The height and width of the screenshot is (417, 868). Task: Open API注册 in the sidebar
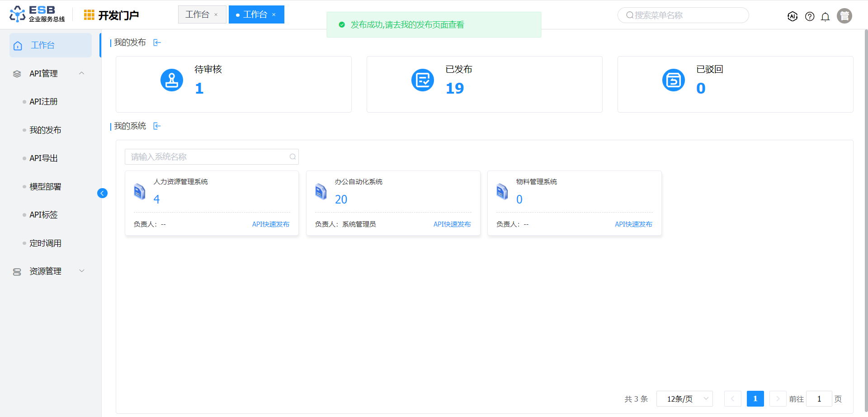click(43, 102)
